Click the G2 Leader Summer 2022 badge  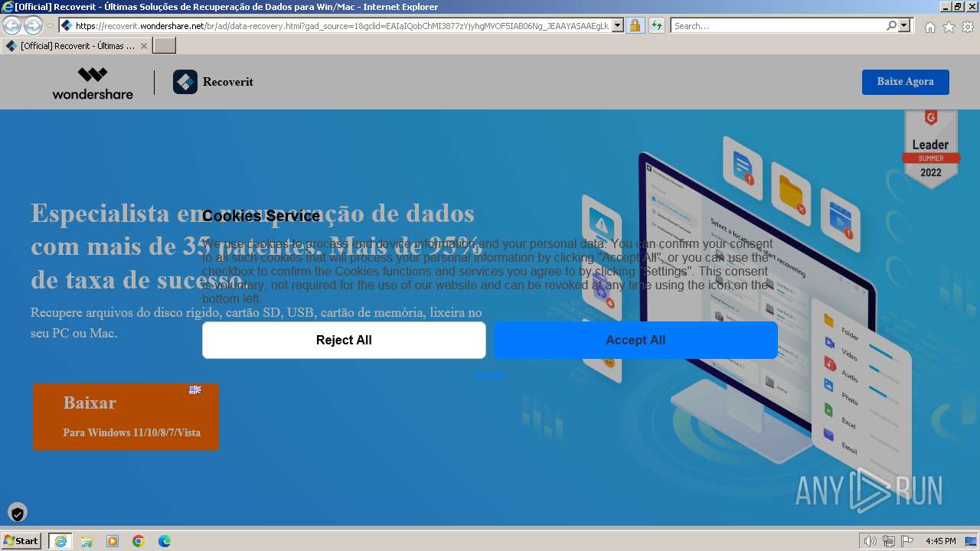point(931,149)
